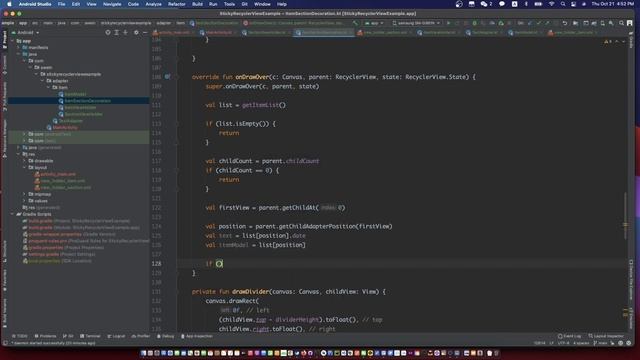Viewport: 640px width, 360px height.
Task: Open the Apple menu
Action: coord(9,4)
